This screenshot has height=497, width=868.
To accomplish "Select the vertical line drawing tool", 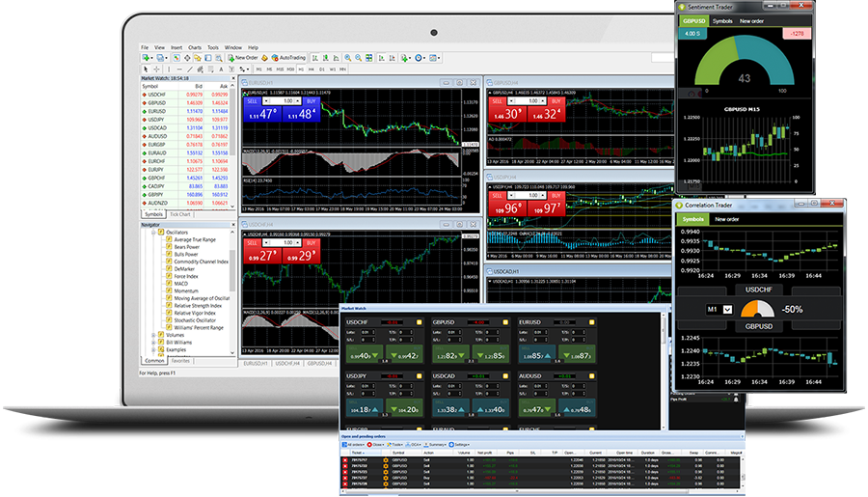I will (169, 69).
